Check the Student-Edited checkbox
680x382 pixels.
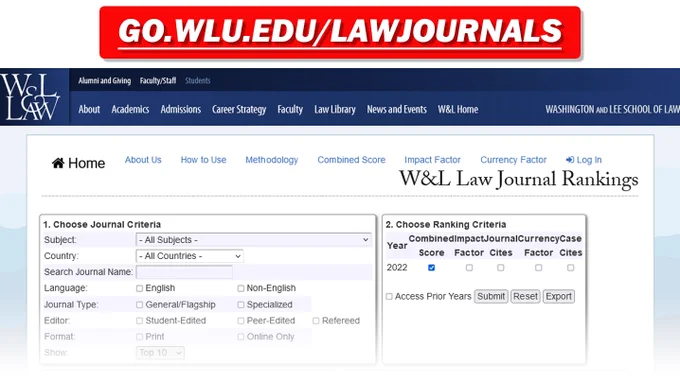(x=139, y=321)
